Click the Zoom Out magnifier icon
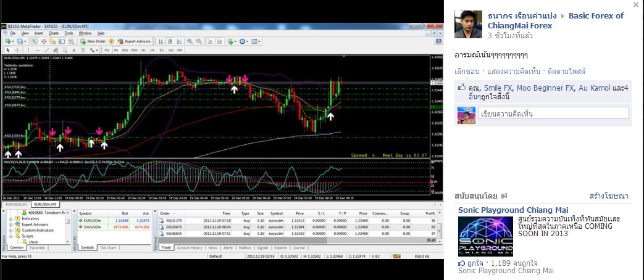The image size is (644, 280). [x=199, y=41]
